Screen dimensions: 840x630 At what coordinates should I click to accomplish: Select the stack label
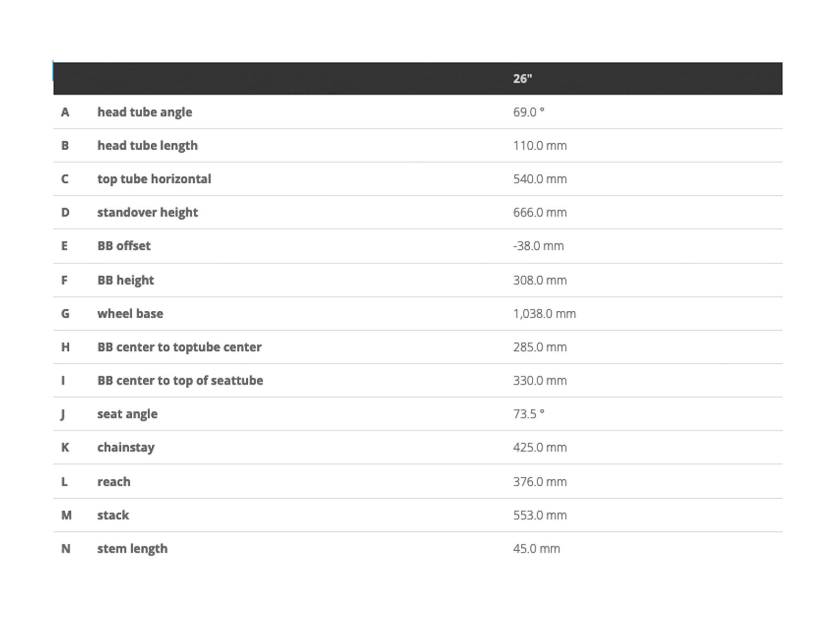tap(113, 516)
